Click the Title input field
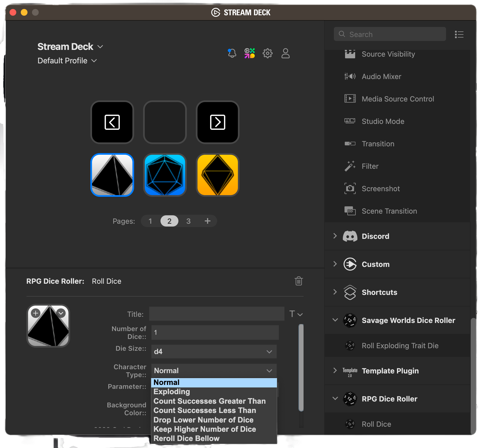480x448 pixels. tap(217, 314)
